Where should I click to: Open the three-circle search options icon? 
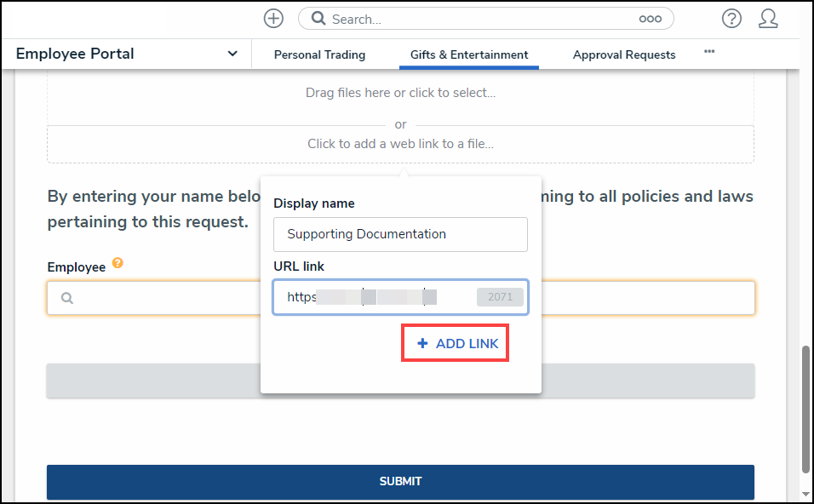coord(650,19)
